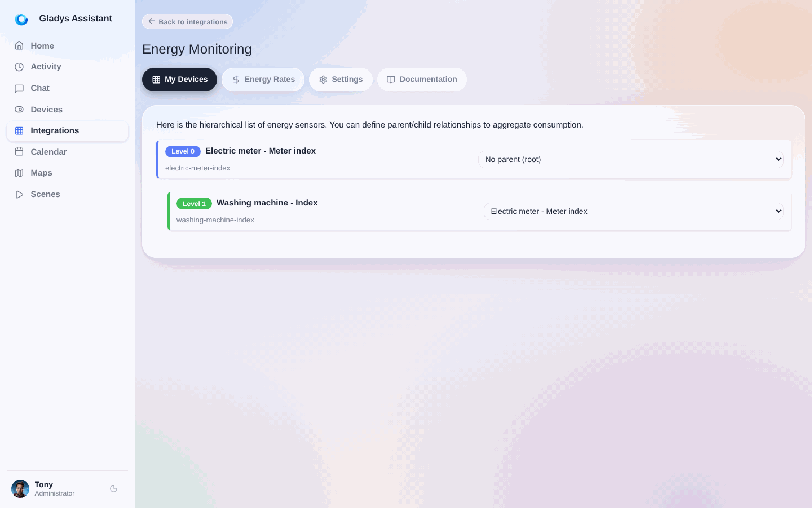Click the Tony user name
This screenshot has width=812, height=508.
[43, 484]
